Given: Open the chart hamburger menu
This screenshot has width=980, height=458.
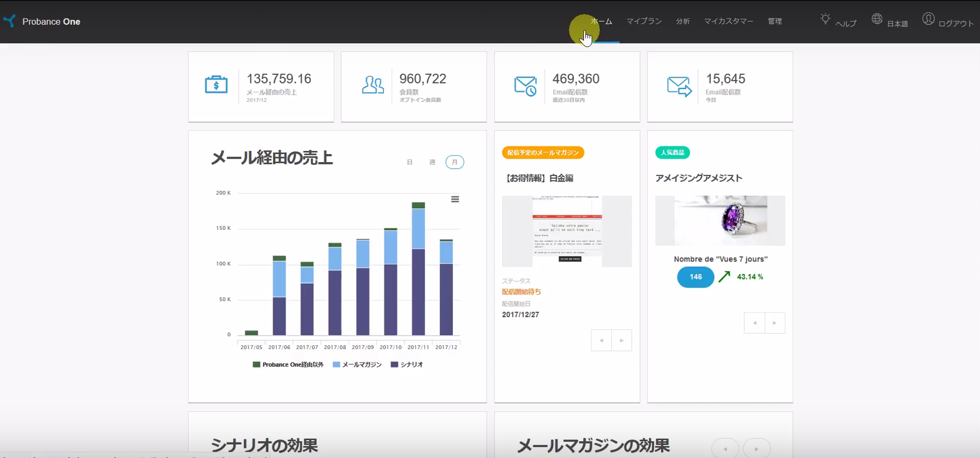Looking at the screenshot, I should [455, 199].
